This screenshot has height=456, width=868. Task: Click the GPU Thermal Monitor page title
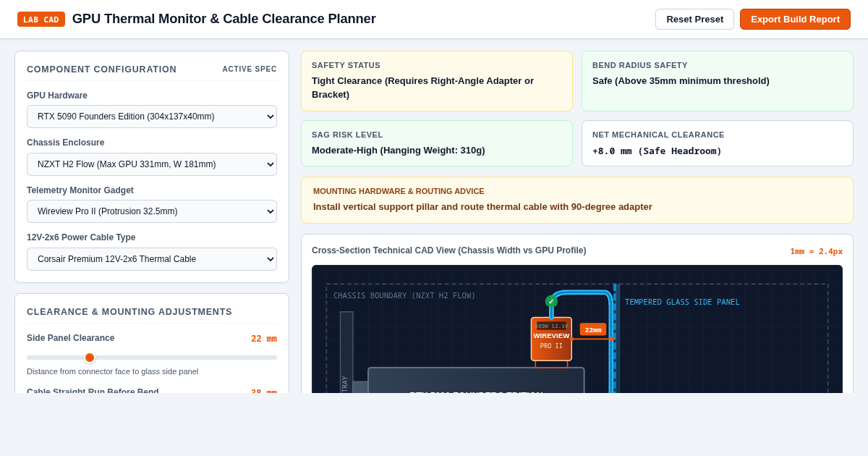(x=224, y=19)
